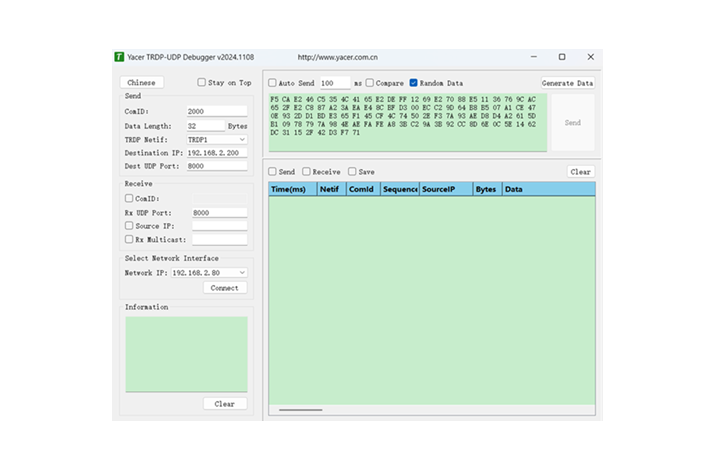
Task: Focus the Destination IP field
Action: pyautogui.click(x=217, y=153)
